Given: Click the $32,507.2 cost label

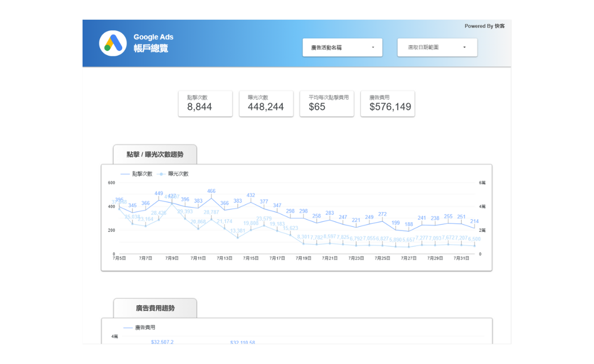Looking at the screenshot, I should (x=162, y=342).
